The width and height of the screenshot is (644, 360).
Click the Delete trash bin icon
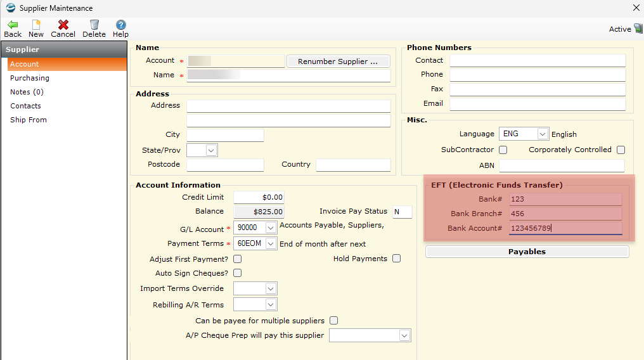(x=94, y=25)
